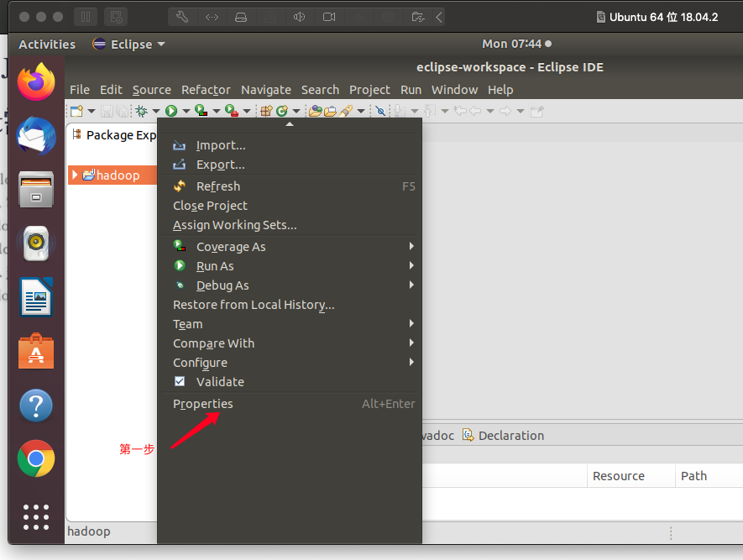Click the Search flashlight toolbar icon
The image size is (743, 560).
(x=346, y=112)
